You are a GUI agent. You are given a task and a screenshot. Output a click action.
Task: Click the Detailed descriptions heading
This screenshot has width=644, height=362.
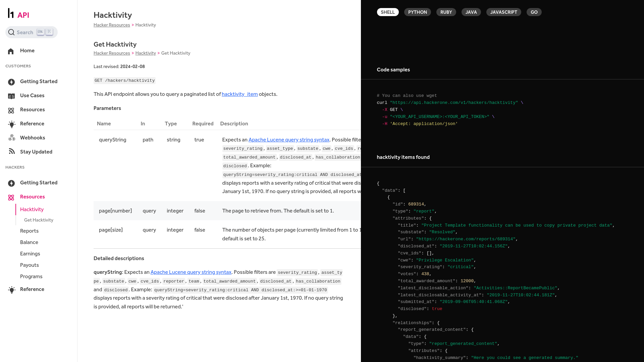(x=119, y=258)
